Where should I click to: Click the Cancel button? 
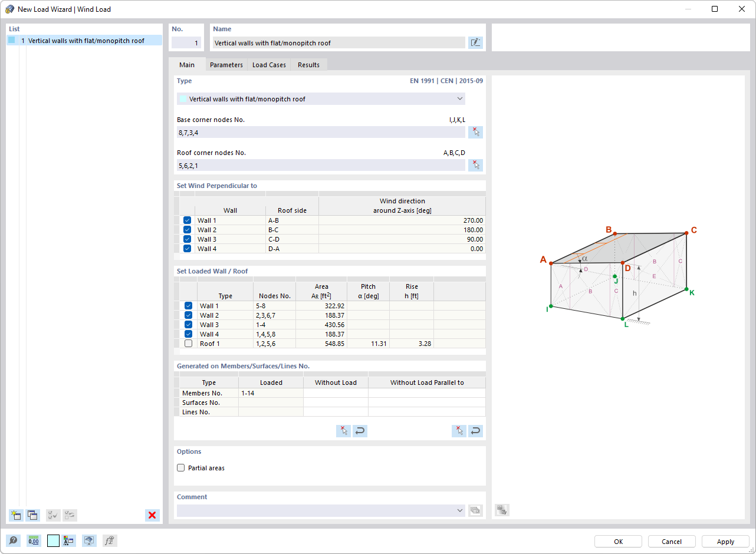click(672, 542)
